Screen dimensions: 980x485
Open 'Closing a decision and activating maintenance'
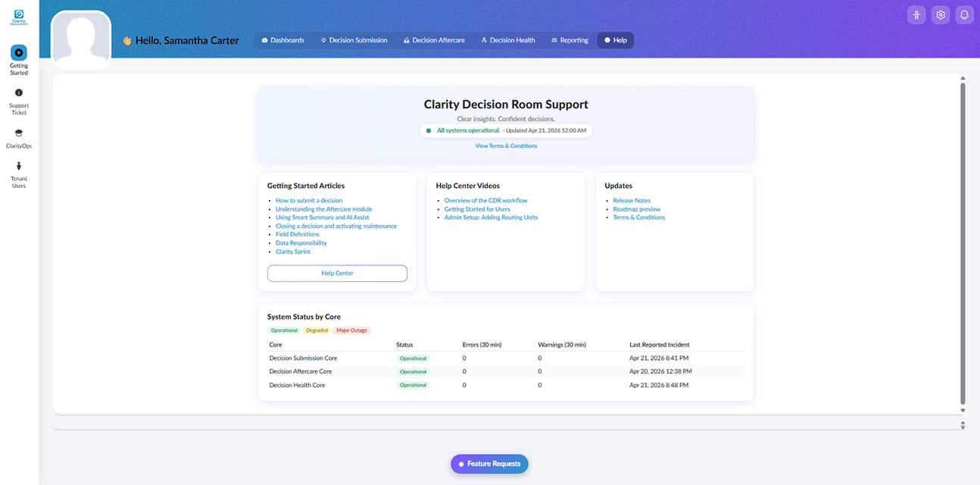tap(336, 226)
